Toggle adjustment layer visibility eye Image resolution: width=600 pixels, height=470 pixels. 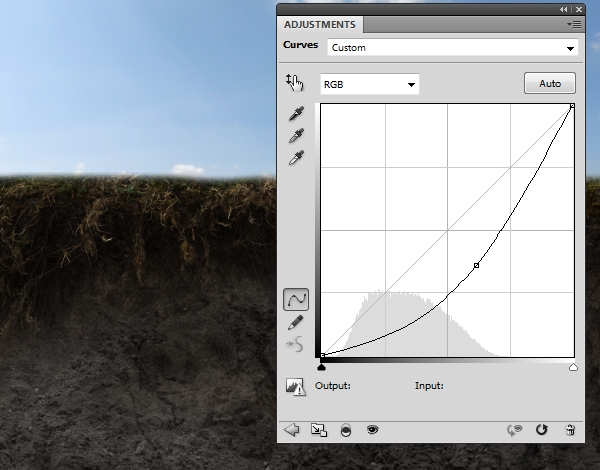[372, 429]
